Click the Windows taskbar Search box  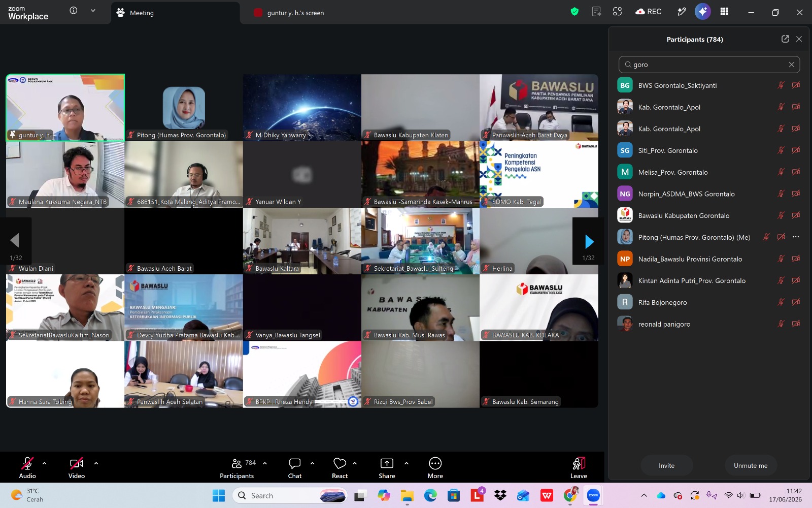[x=290, y=495]
